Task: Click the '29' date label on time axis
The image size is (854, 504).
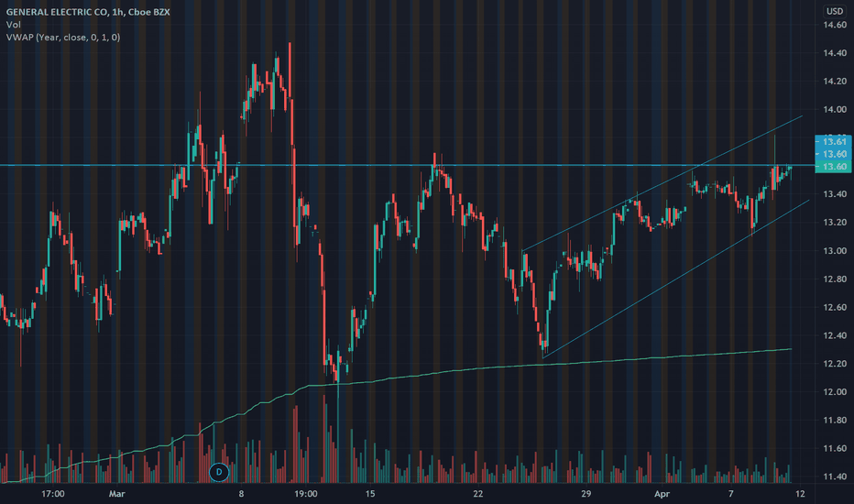Action: click(586, 494)
